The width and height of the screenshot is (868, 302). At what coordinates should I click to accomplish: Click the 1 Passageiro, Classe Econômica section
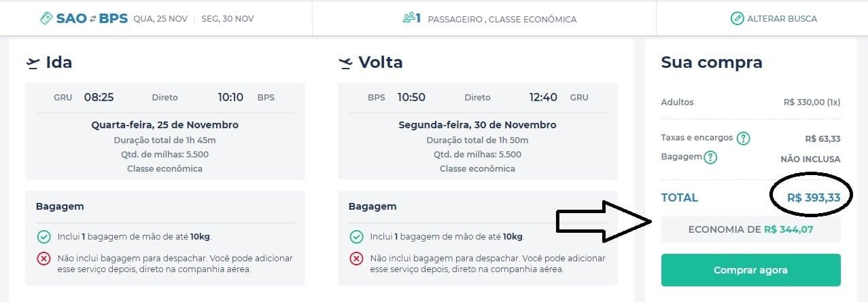tap(489, 18)
